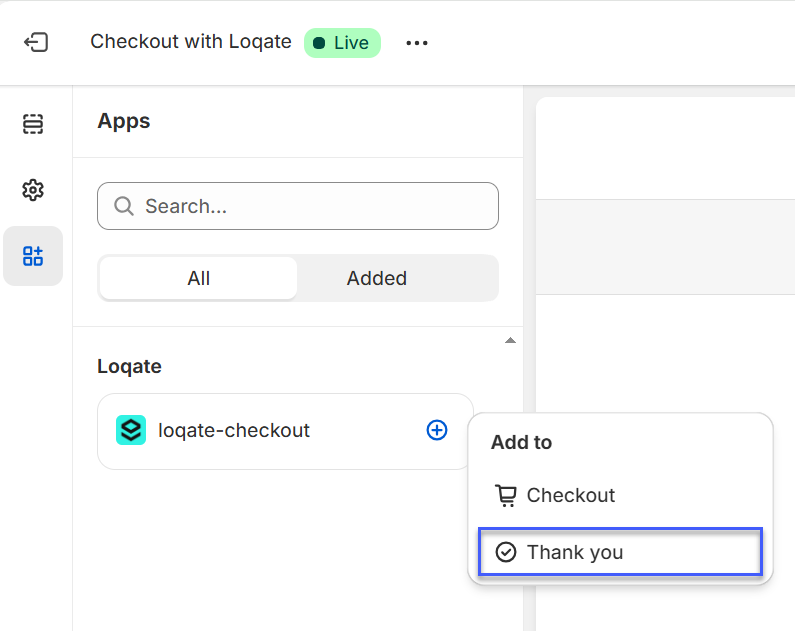Click the Search apps input field

point(298,206)
